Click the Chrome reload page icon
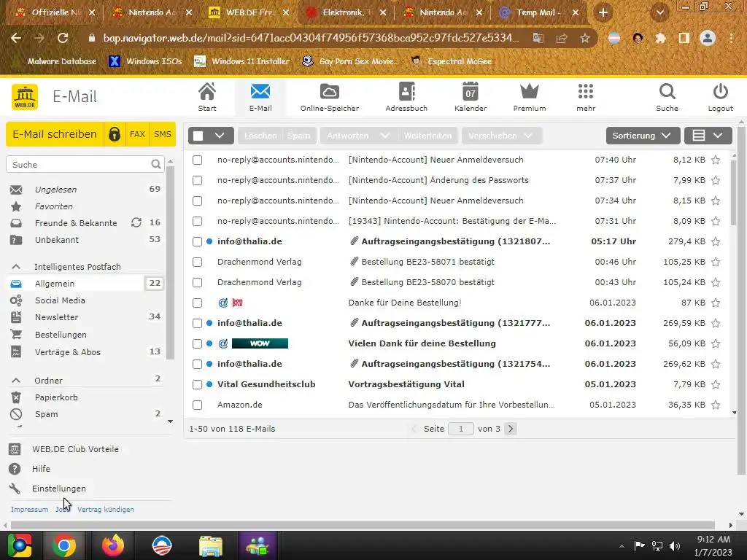Viewport: 747px width, 560px height. coord(63,38)
